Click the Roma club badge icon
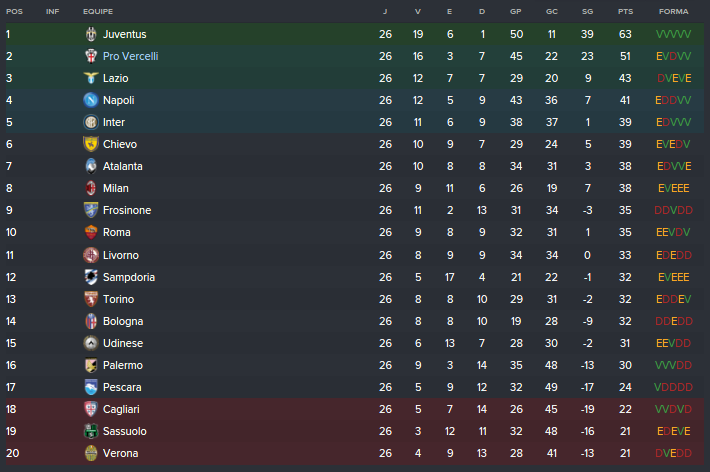The image size is (710, 472). [x=91, y=232]
